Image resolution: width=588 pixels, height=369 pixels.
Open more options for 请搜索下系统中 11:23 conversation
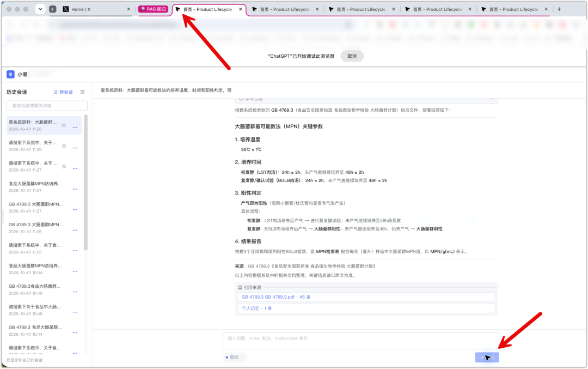[x=75, y=251]
